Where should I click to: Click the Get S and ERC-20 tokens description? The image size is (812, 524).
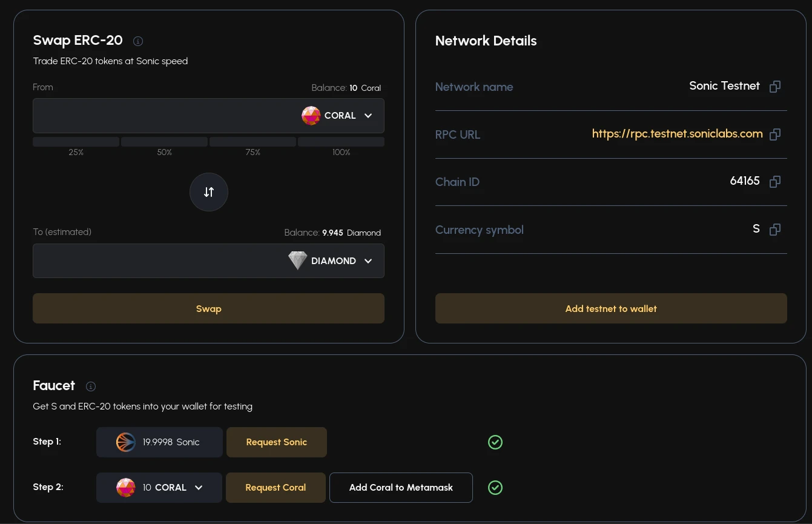click(143, 406)
